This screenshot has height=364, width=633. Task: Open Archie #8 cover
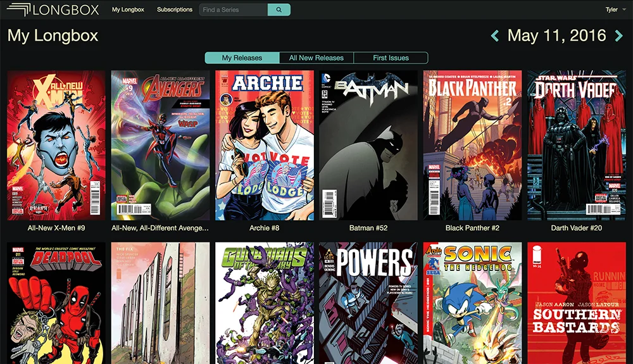point(265,145)
